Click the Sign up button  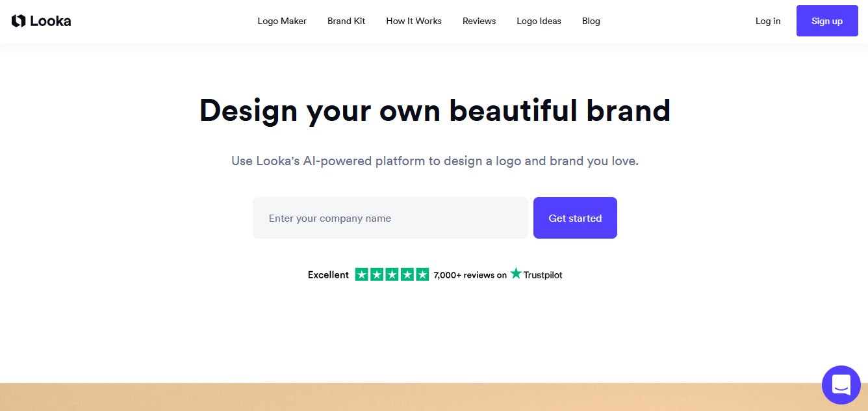(x=826, y=20)
